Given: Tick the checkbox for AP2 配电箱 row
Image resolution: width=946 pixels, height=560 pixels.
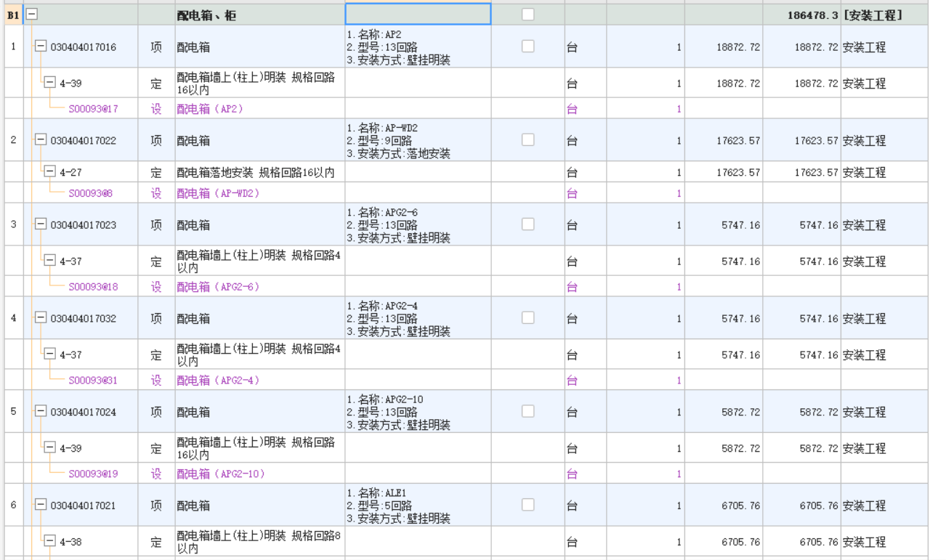Looking at the screenshot, I should point(528,46).
